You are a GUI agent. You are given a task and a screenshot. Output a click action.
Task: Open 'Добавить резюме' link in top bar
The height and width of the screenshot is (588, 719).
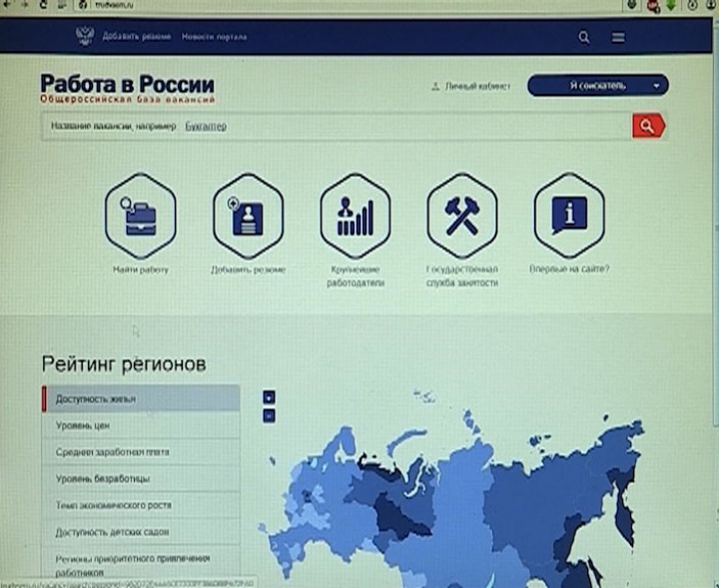click(x=136, y=37)
